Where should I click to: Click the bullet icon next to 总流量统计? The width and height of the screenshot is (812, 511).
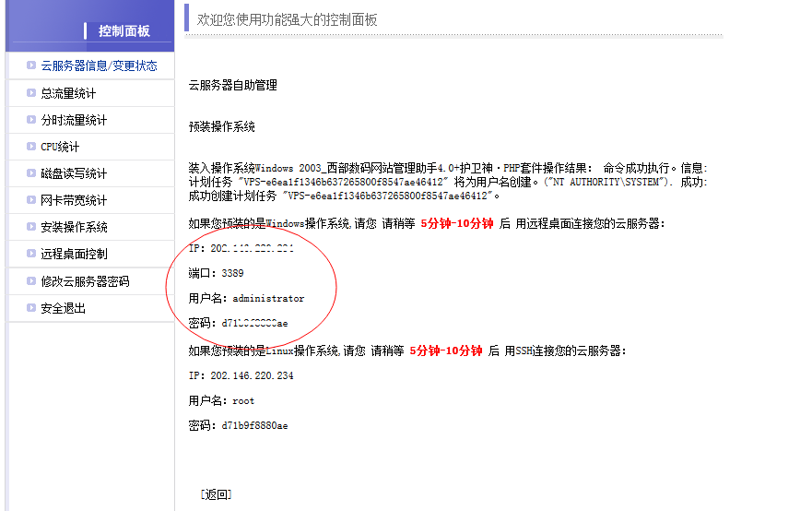click(x=31, y=93)
